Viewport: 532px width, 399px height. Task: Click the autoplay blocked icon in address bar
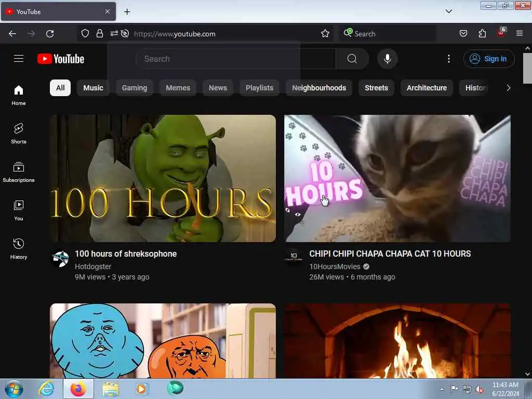pos(125,34)
